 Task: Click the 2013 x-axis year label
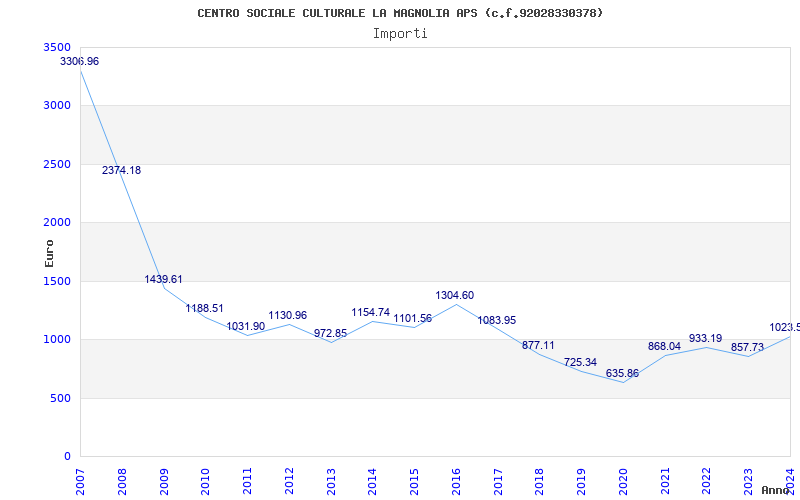(x=331, y=482)
